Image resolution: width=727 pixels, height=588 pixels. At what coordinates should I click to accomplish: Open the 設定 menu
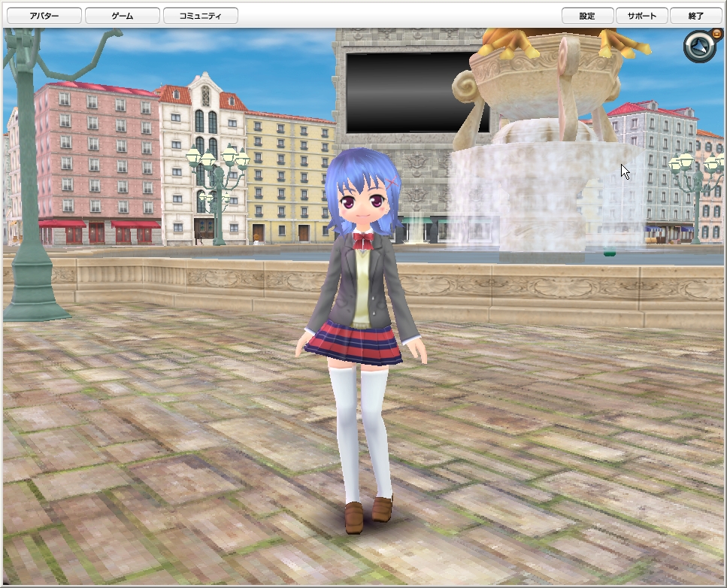587,16
